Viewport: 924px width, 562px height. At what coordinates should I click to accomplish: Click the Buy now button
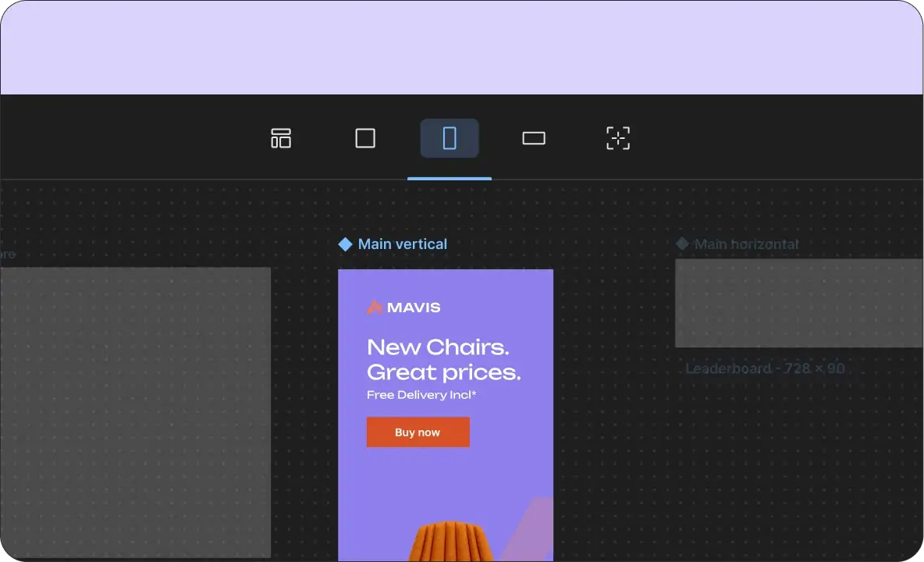(418, 432)
